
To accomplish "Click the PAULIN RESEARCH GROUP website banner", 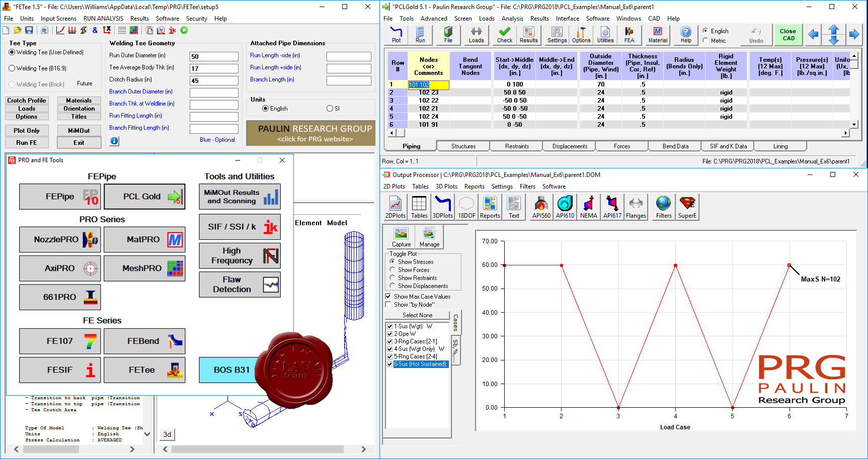I will pyautogui.click(x=311, y=133).
